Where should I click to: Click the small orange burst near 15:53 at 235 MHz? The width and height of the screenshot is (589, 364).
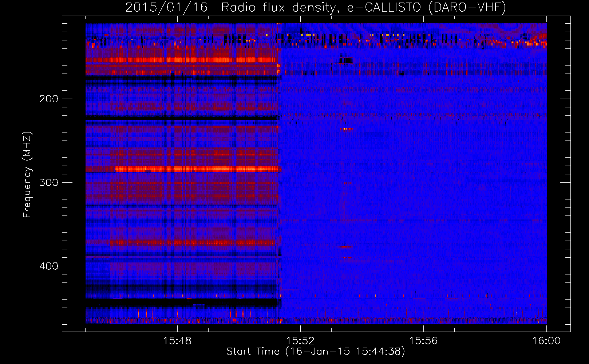347,128
